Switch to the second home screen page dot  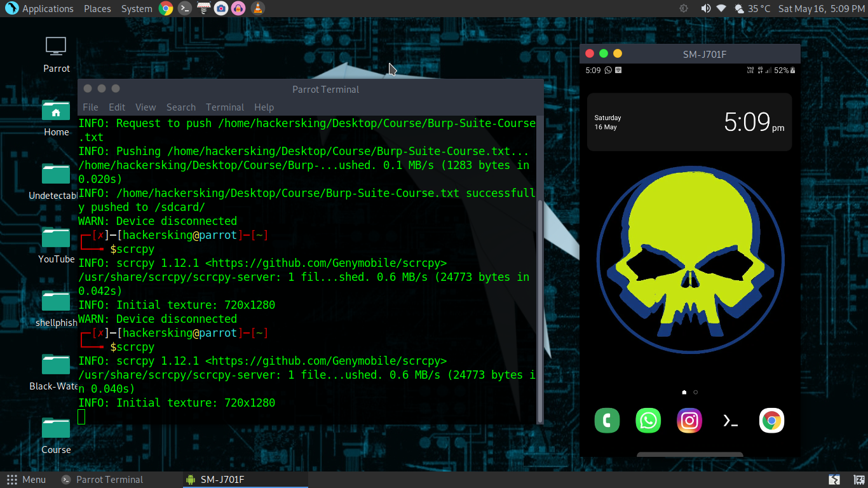point(695,392)
